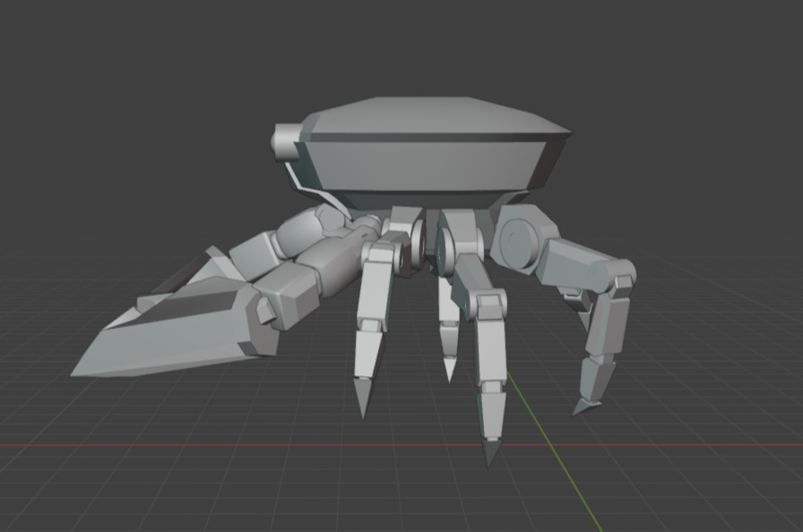This screenshot has width=803, height=532.
Task: Select the foot tip of the far right leg
Action: pos(585,408)
